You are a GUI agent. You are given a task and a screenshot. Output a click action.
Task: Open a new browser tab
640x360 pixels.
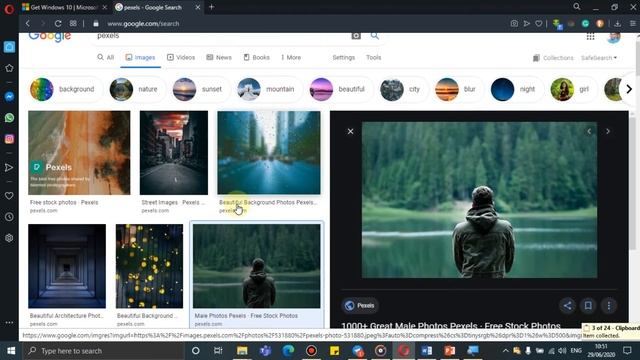(x=211, y=7)
